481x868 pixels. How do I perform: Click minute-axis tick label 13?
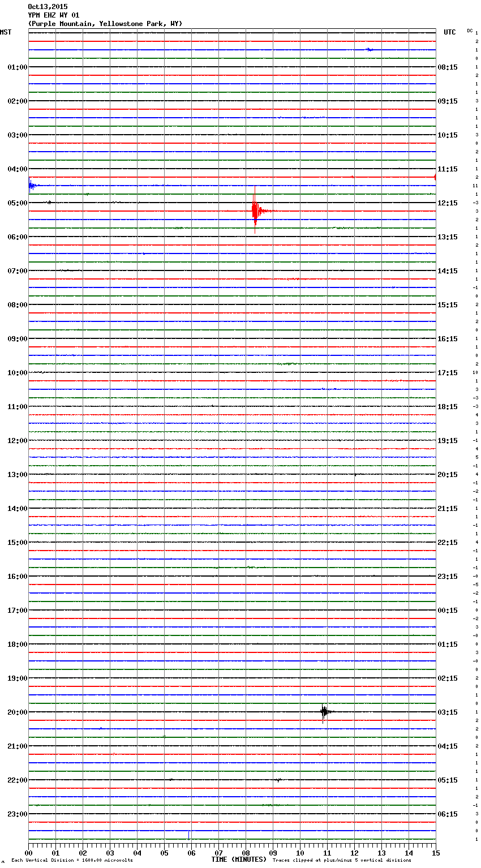(x=381, y=853)
